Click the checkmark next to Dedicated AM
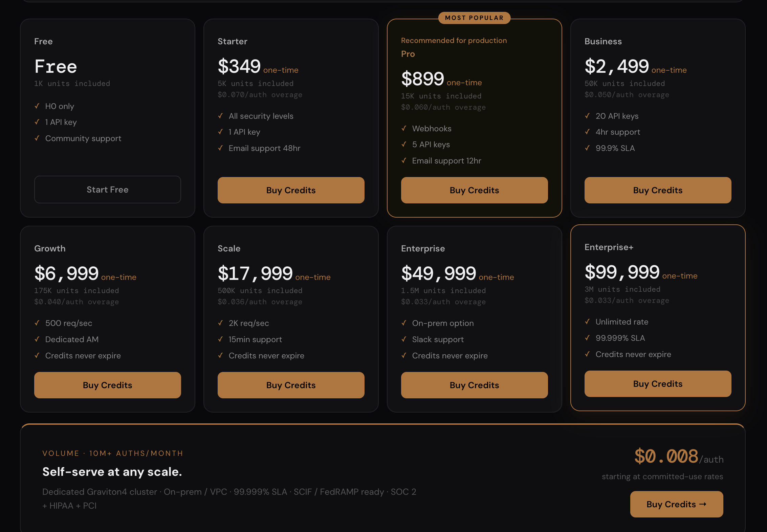This screenshot has height=532, width=767. tap(37, 339)
